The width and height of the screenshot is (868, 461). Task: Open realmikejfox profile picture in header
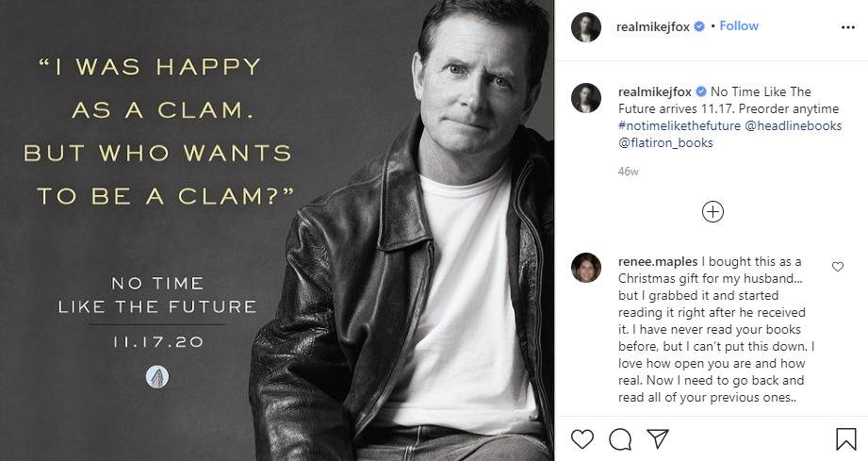click(x=586, y=27)
